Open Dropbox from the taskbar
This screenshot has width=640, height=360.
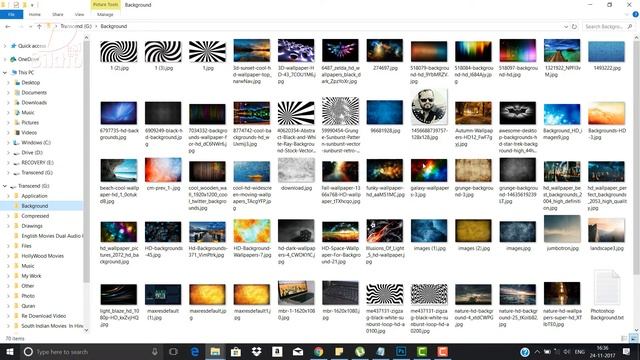[256, 351]
